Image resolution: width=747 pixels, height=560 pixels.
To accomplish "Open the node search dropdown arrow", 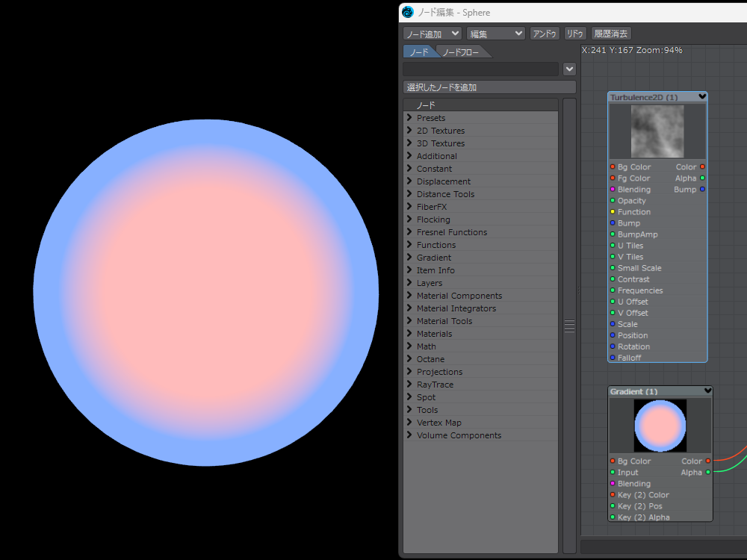I will tap(569, 69).
